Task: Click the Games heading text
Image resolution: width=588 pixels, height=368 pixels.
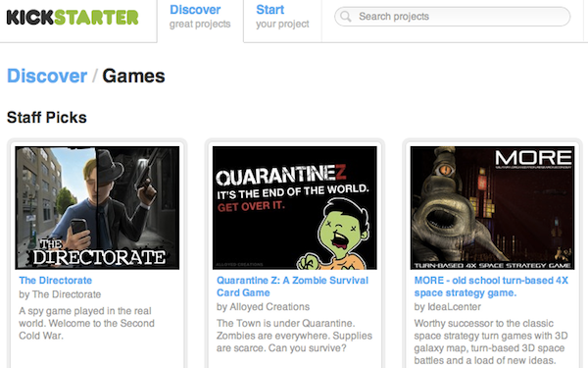Action: (133, 76)
